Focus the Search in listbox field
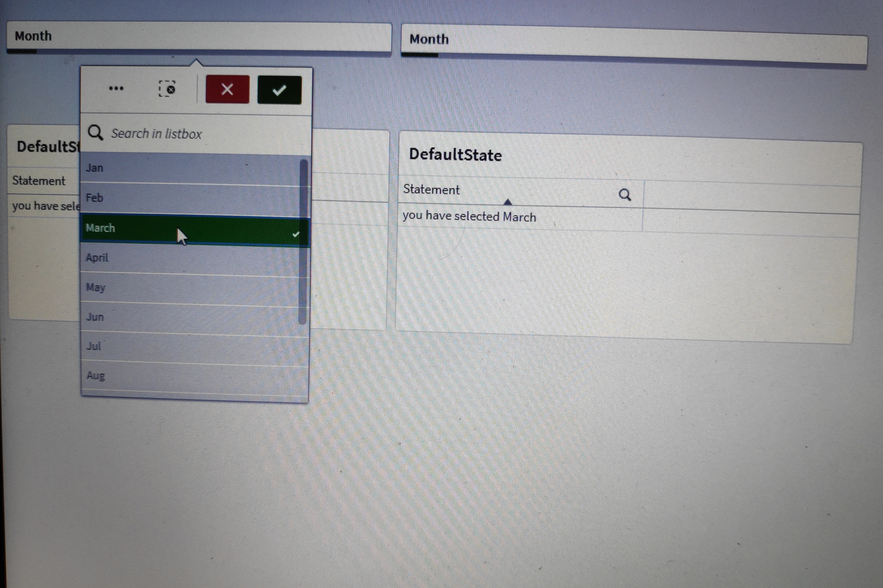The width and height of the screenshot is (883, 588). 196,134
